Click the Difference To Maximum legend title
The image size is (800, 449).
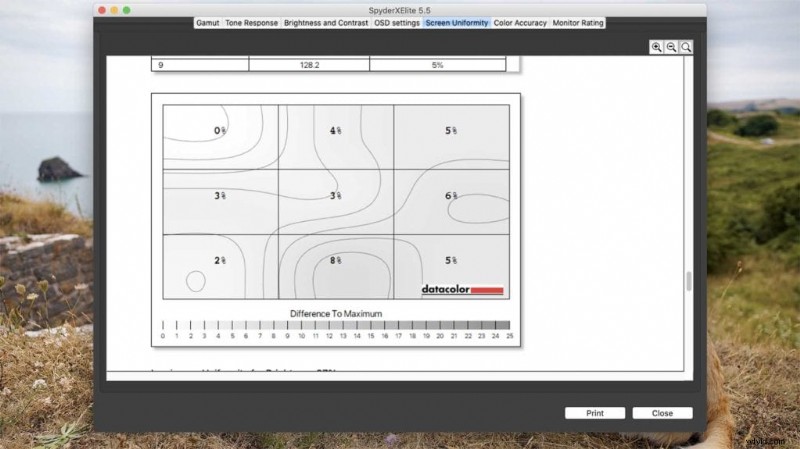336,313
